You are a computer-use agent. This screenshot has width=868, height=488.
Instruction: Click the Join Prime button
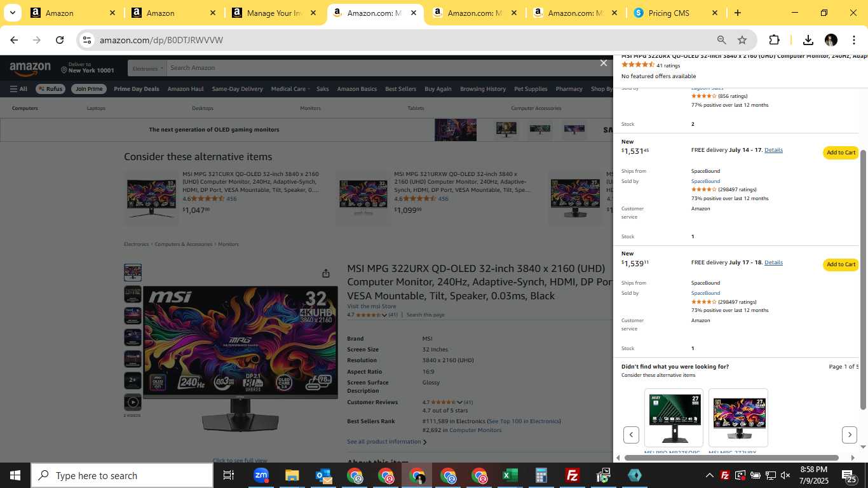(88, 89)
